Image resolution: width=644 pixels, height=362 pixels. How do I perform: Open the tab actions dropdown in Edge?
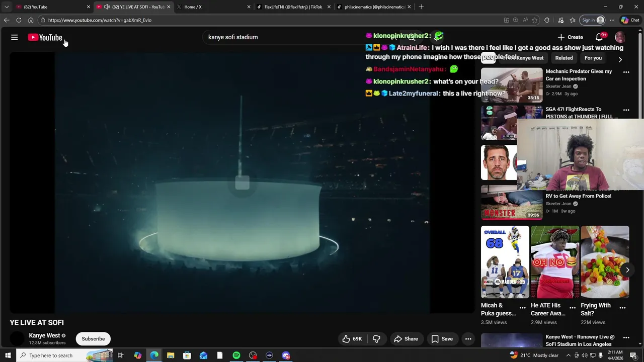pos(7,7)
